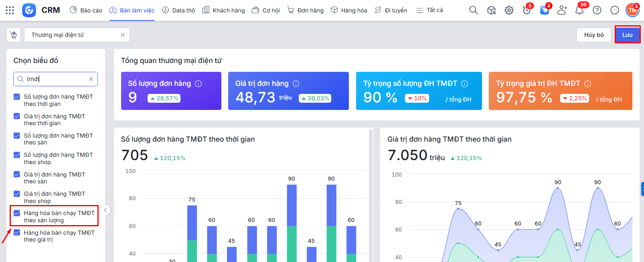Open the more options ellipsis menu
The height and width of the screenshot is (262, 644).
tap(615, 10)
